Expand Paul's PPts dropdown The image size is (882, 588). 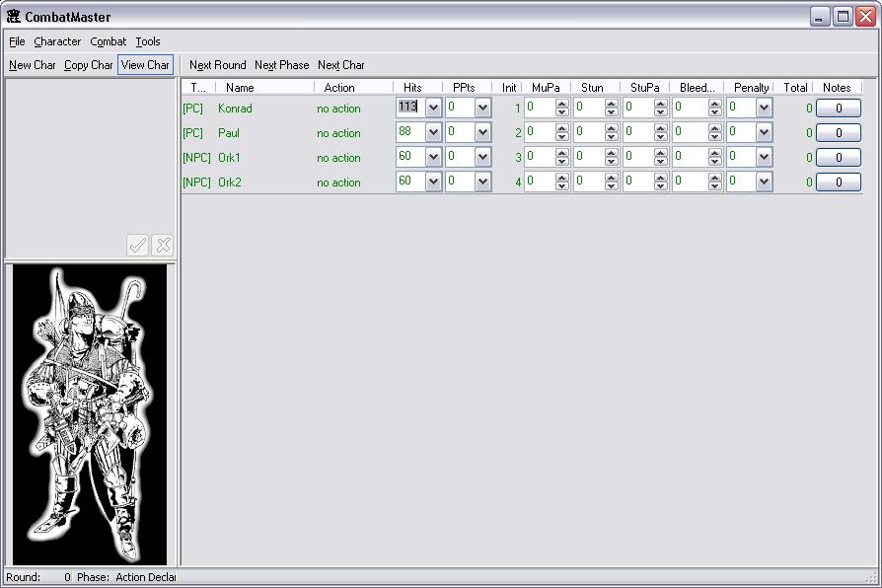(482, 132)
